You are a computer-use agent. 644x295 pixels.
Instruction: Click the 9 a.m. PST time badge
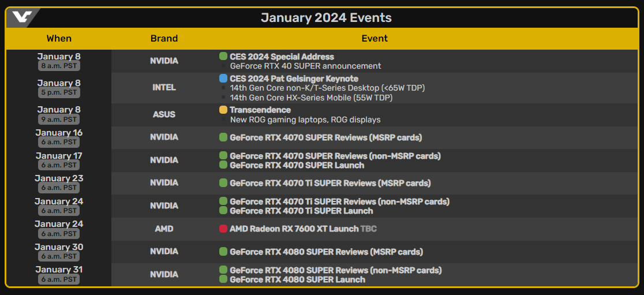coord(59,119)
